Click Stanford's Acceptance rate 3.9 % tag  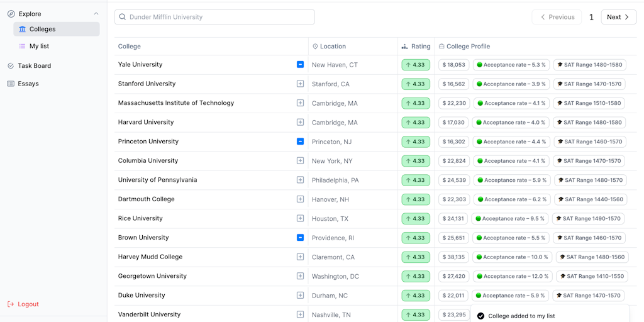511,84
